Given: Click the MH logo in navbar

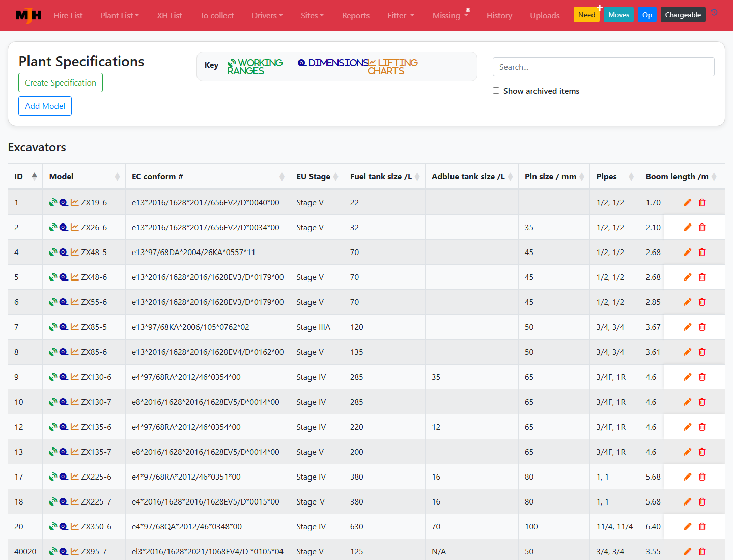Looking at the screenshot, I should [29, 15].
